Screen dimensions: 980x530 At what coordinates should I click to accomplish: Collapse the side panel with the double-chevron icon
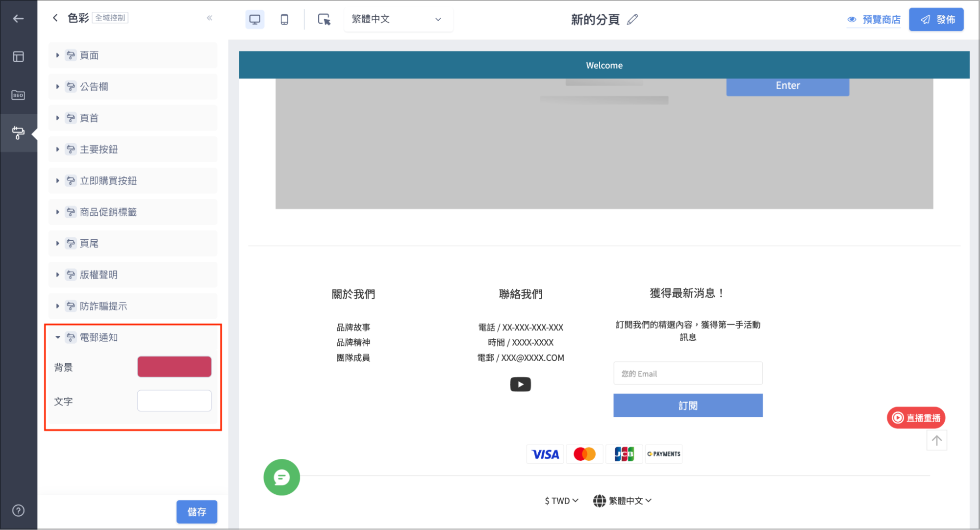tap(209, 18)
